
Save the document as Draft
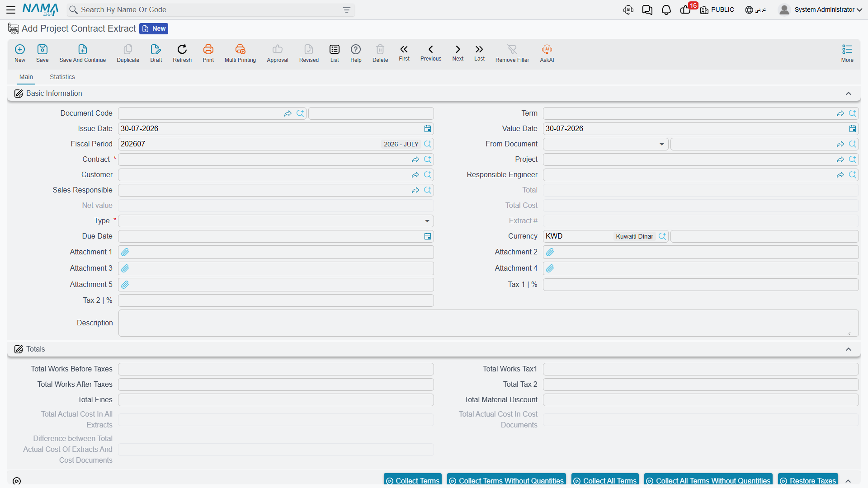pos(156,53)
